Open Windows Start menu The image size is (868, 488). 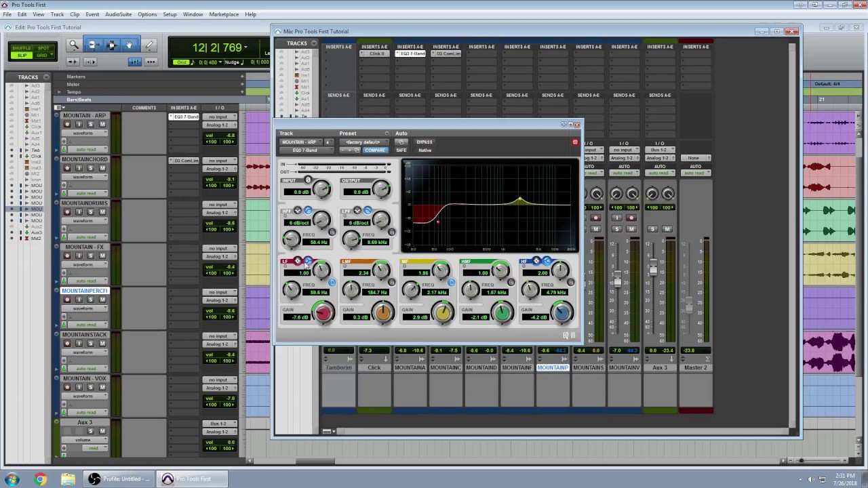[13, 479]
